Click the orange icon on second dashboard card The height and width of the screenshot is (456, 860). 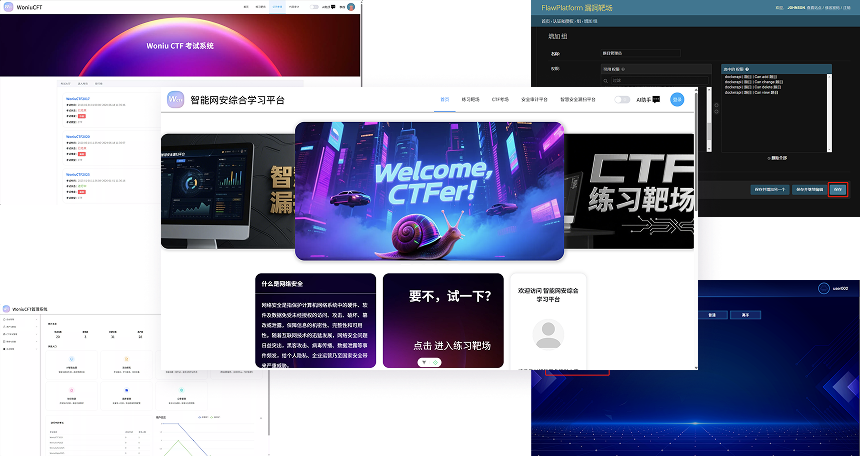(x=127, y=359)
